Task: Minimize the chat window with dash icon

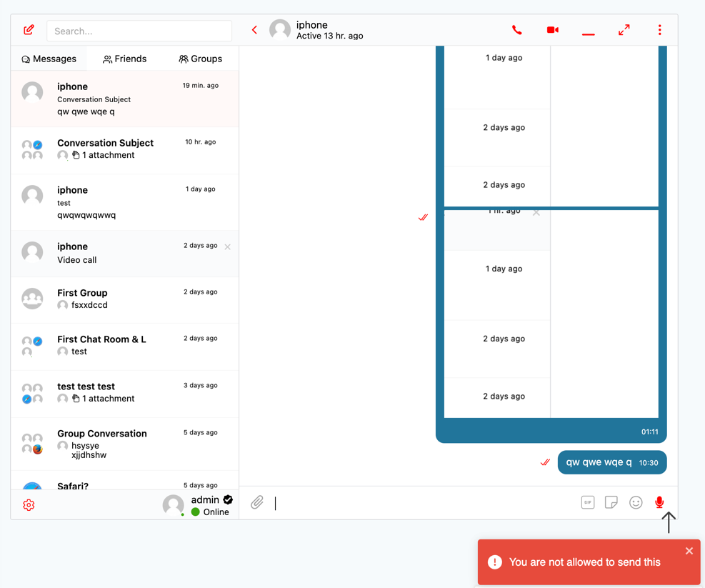Action: click(x=588, y=32)
